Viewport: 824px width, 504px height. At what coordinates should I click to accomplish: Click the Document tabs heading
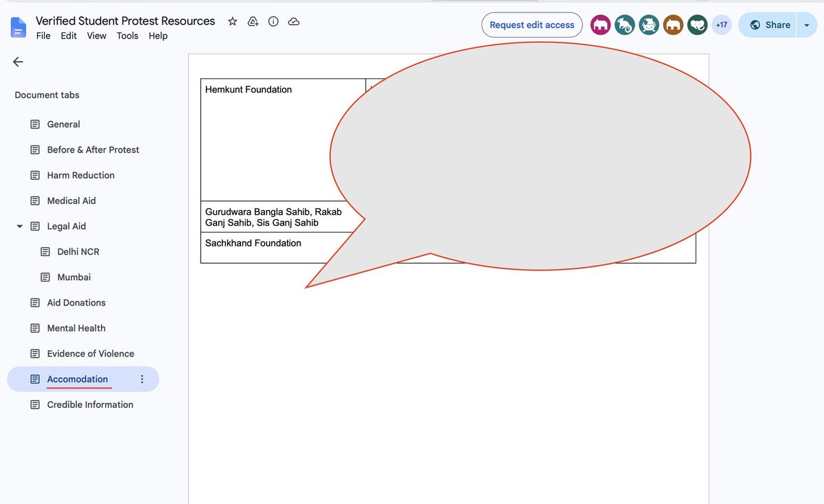tap(47, 95)
